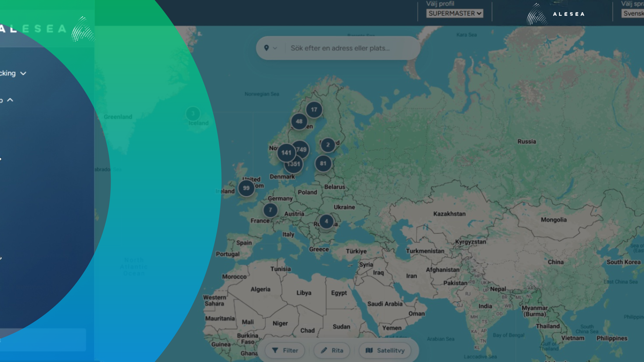
Task: Switch to Satellitvy map view
Action: tap(385, 350)
